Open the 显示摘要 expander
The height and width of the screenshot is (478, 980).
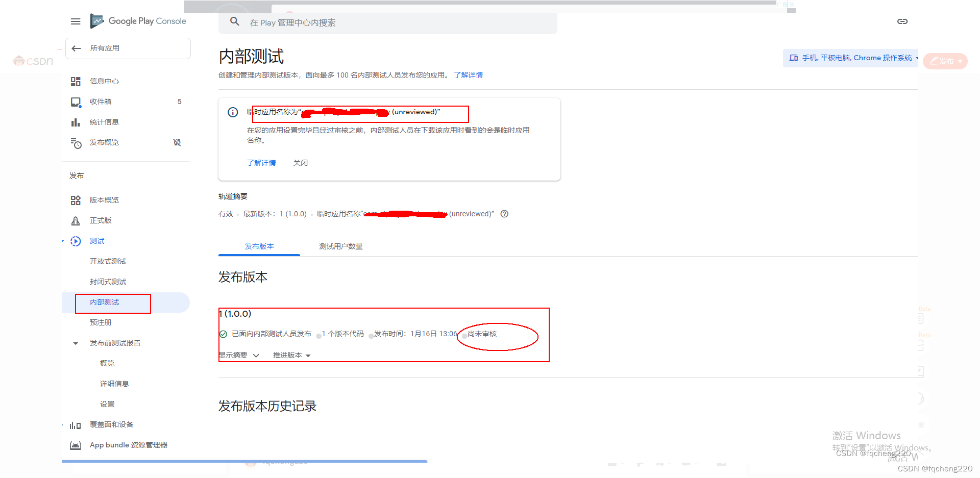(x=240, y=355)
